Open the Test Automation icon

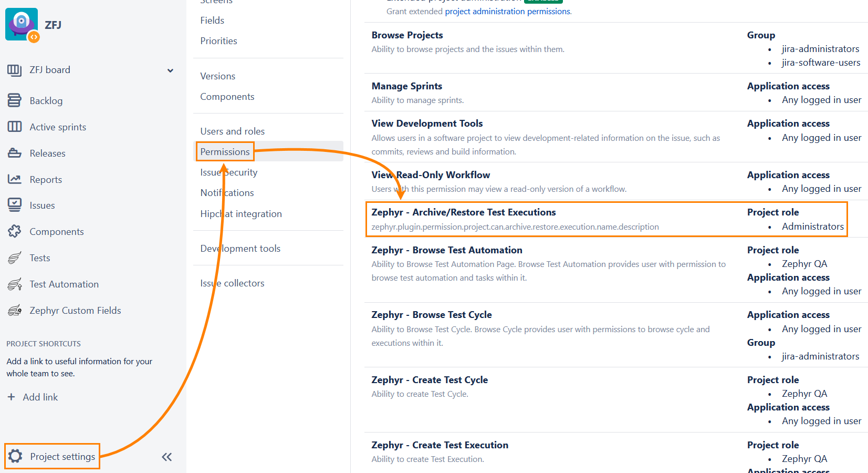click(x=15, y=284)
